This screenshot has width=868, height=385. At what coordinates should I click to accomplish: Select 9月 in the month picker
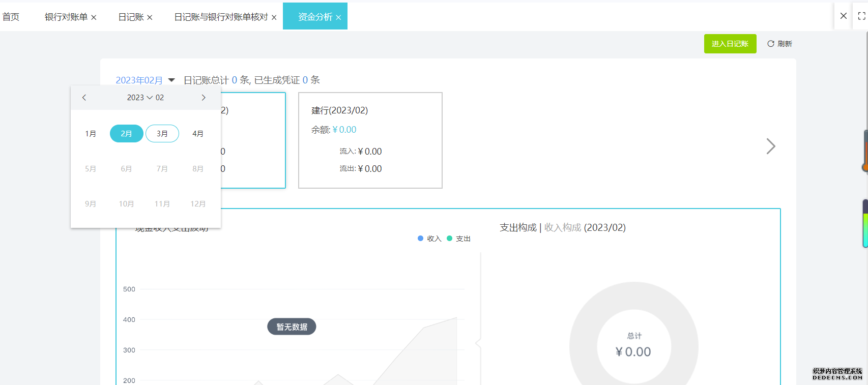coord(91,203)
